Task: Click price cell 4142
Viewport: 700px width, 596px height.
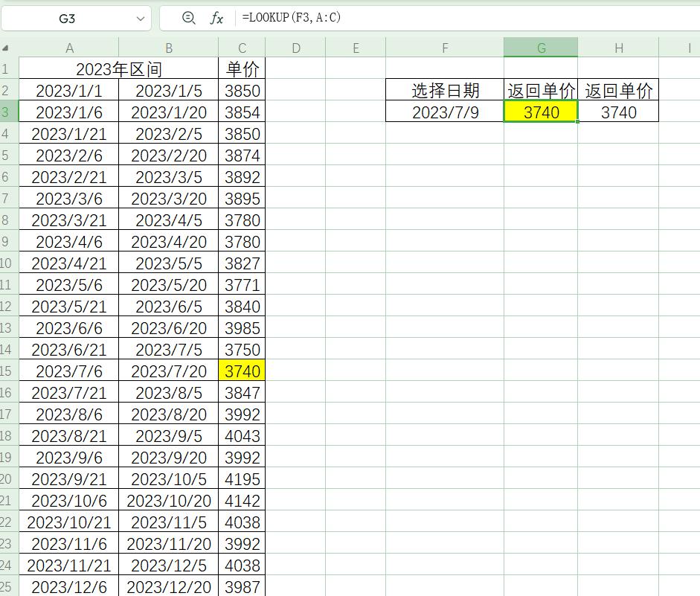Action: click(242, 500)
